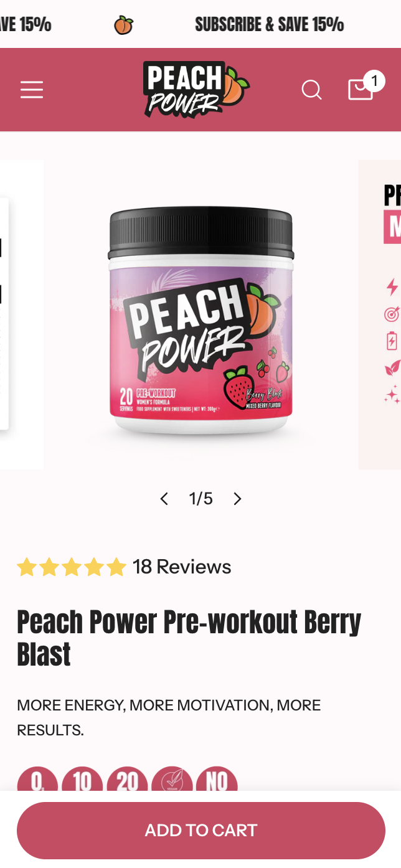Show the partially visible next slide image
The image size is (401, 868).
point(380,314)
